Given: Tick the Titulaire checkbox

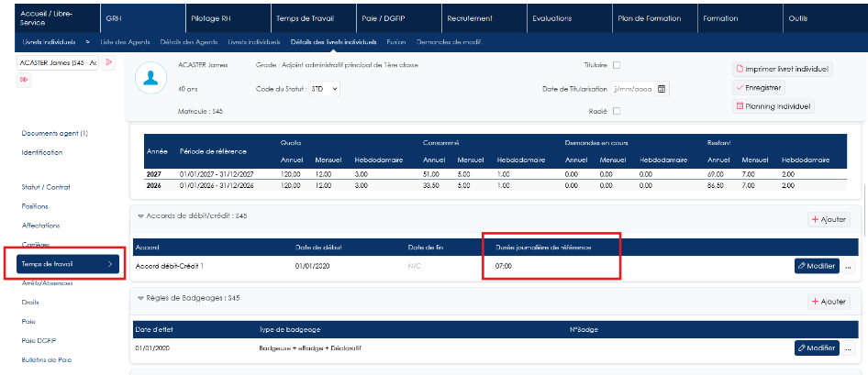Looking at the screenshot, I should click(617, 65).
